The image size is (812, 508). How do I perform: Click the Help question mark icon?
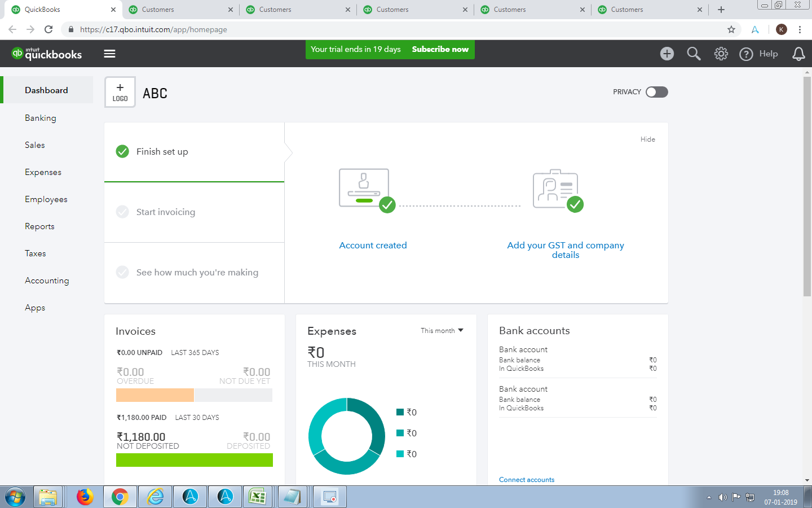coord(746,54)
